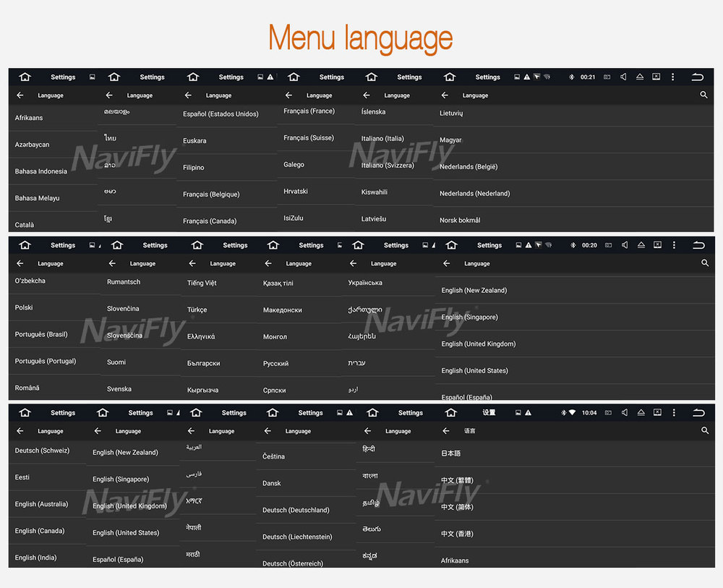Viewport: 723px width, 588px height.
Task: Pick the Kiswahili language entry
Action: click(x=375, y=192)
